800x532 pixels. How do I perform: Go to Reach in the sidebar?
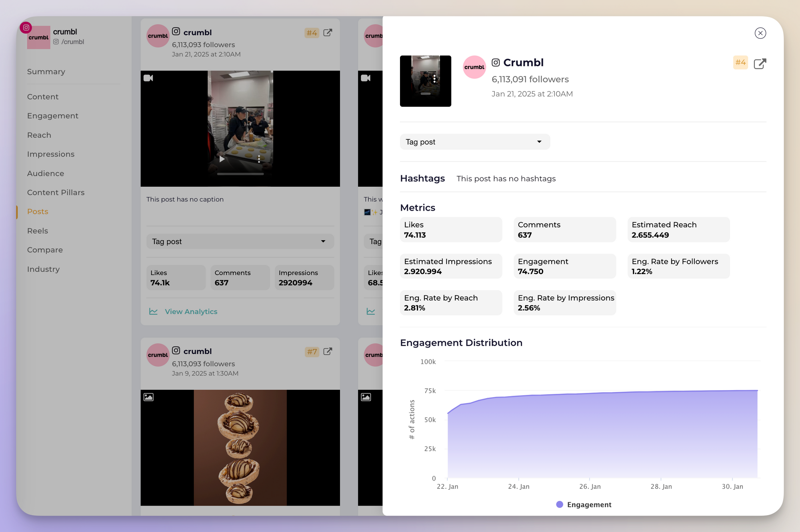click(39, 135)
